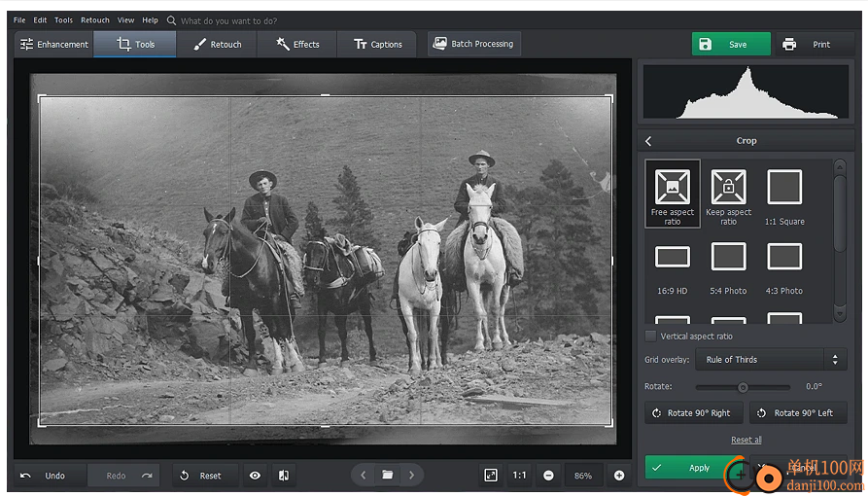Click the top-right crop corner handle
The height and width of the screenshot is (496, 868).
pos(608,98)
